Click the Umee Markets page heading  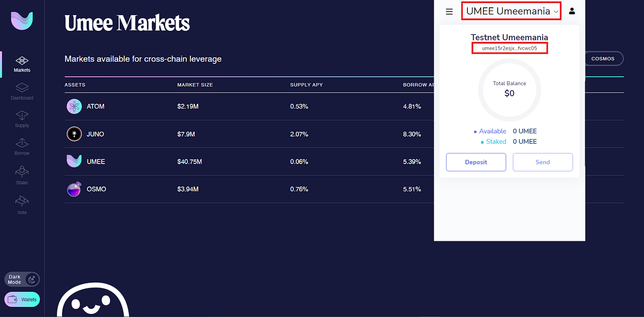(x=127, y=23)
